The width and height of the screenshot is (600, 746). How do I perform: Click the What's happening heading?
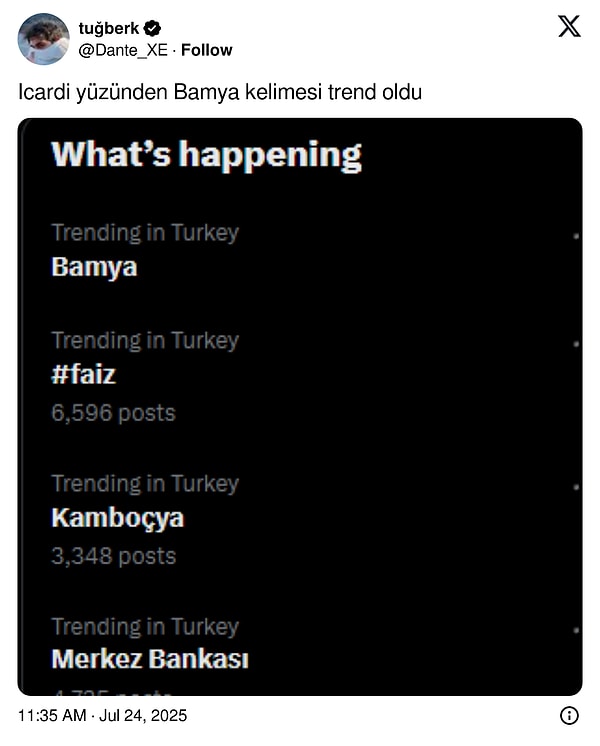click(206, 155)
